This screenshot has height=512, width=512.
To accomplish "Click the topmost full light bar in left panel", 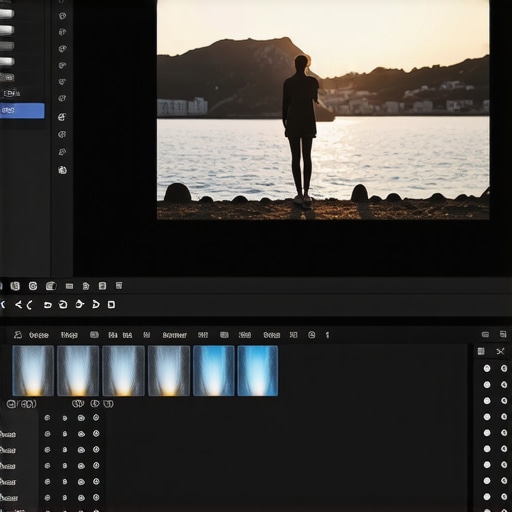I will 7,13.
